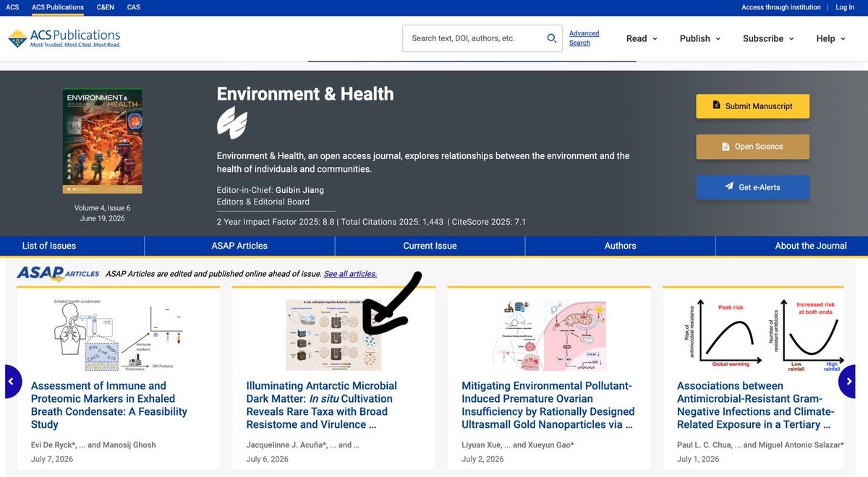Click the Log In link
The image size is (868, 477).
coord(845,7)
